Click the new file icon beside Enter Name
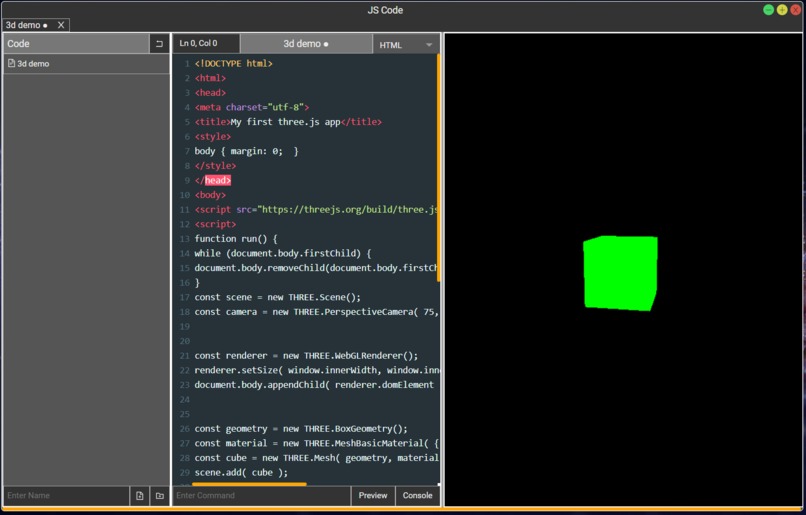Viewport: 806px width, 515px height. point(140,495)
